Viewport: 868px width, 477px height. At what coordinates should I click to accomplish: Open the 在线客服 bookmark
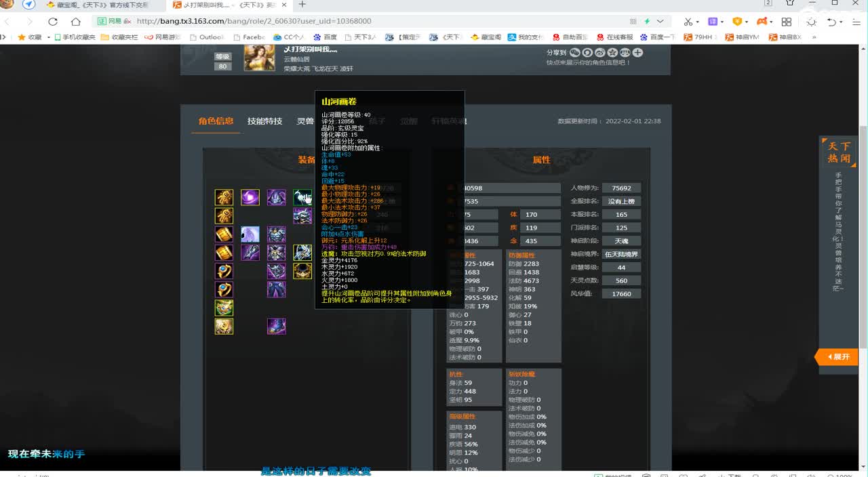(x=614, y=37)
